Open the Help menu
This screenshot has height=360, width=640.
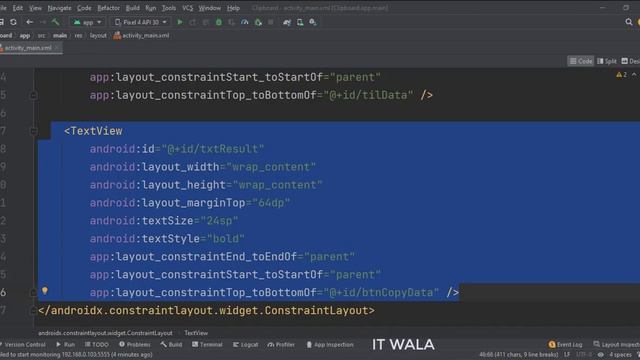[233, 8]
